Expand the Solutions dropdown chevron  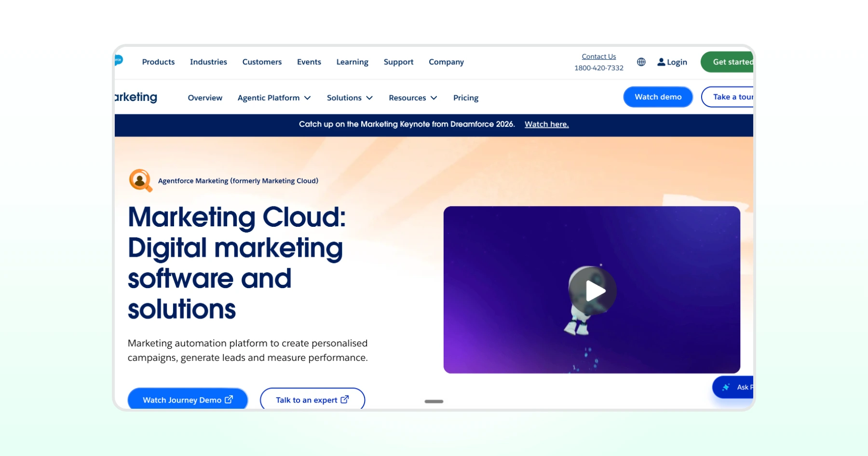click(x=369, y=98)
